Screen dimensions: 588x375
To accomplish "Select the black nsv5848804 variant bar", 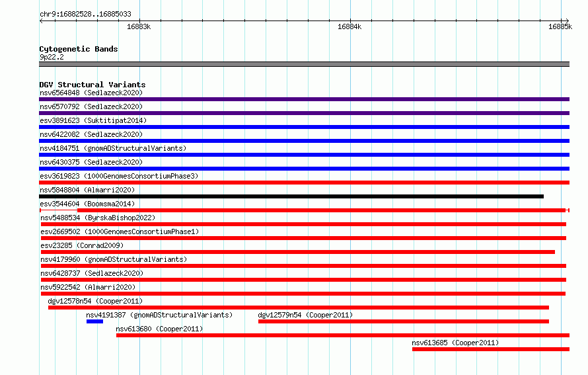I will pyautogui.click(x=291, y=196).
